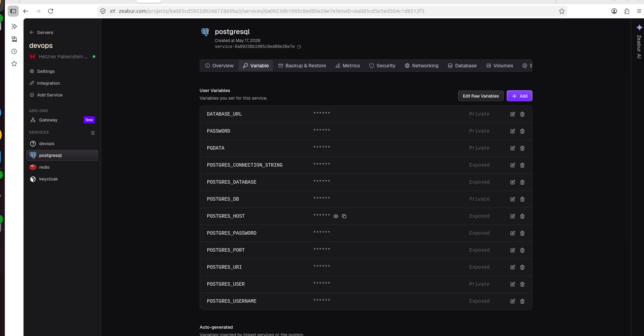Edit the PGDATA variable

pyautogui.click(x=513, y=148)
